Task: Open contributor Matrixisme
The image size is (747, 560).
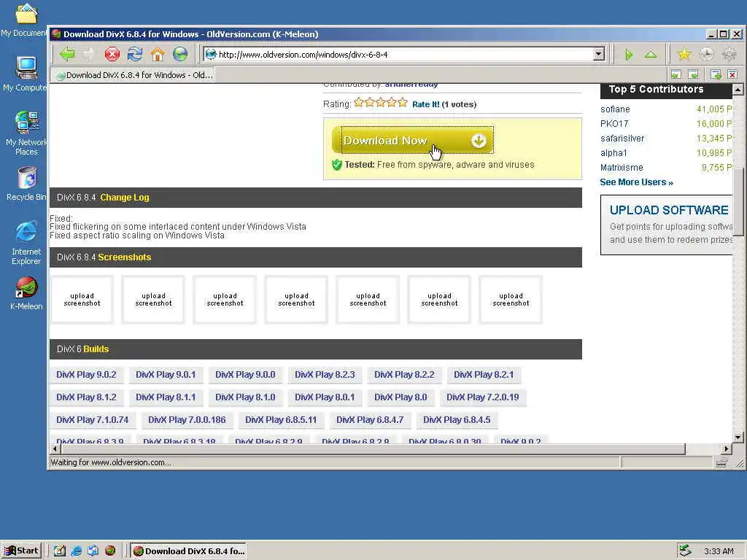Action: (622, 168)
